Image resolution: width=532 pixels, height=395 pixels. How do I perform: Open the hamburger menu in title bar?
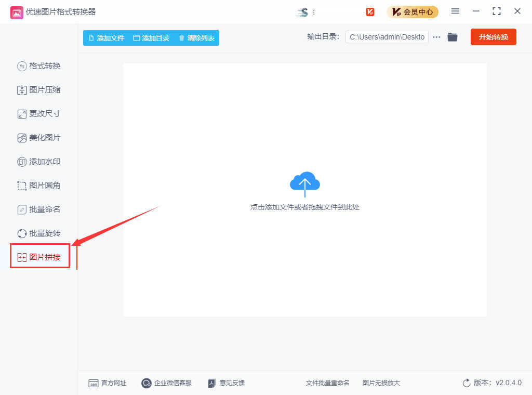pos(455,11)
